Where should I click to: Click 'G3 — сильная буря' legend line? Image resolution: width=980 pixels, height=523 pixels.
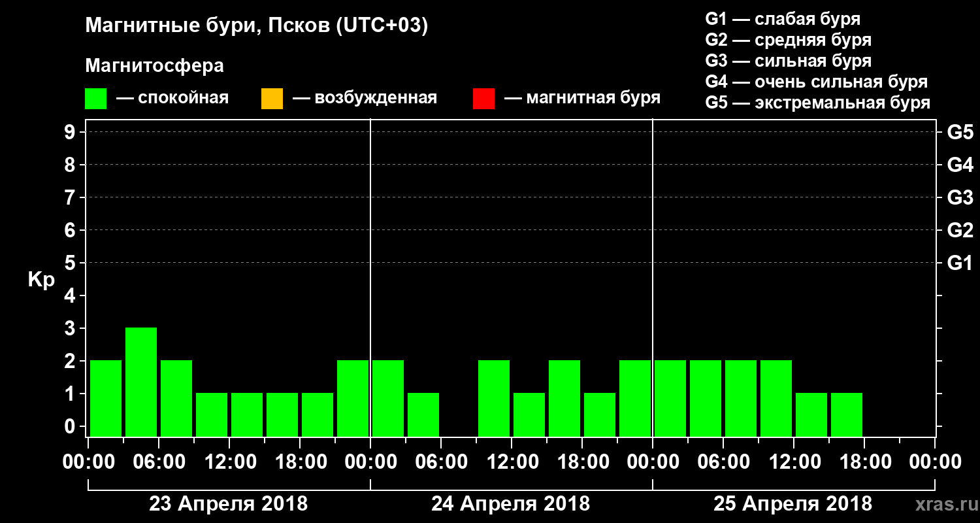(789, 61)
